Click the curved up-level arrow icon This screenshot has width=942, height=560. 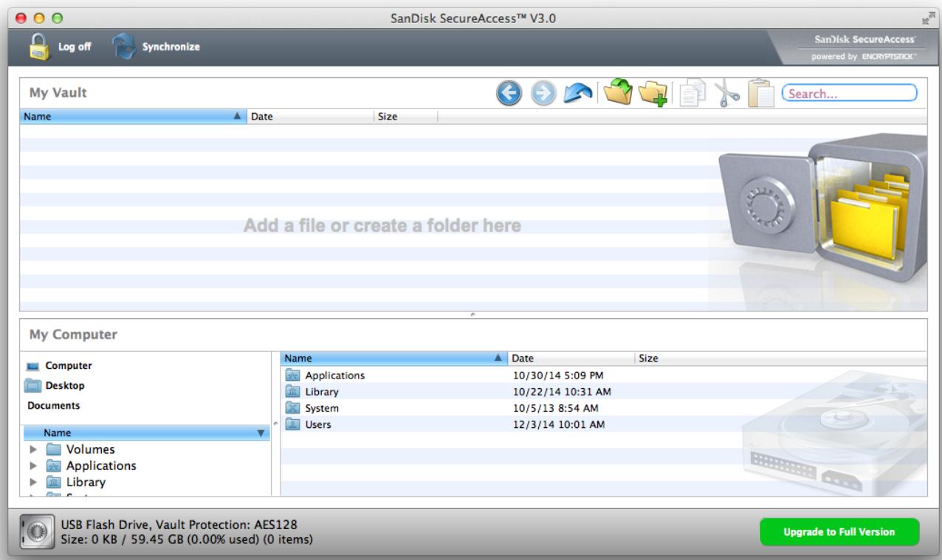tap(578, 94)
